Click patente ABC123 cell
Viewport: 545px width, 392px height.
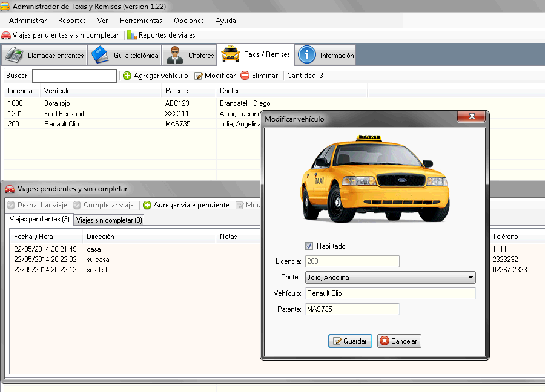click(x=177, y=103)
